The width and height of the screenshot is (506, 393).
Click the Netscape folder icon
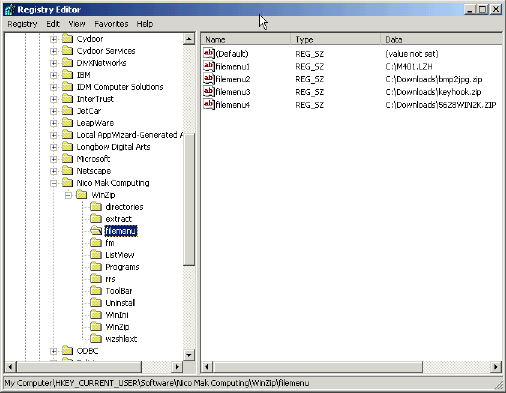(67, 171)
